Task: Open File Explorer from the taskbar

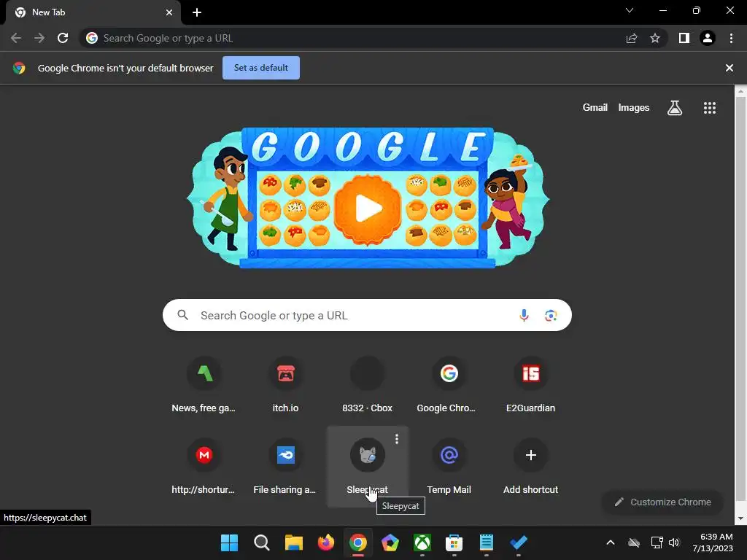Action: point(294,542)
